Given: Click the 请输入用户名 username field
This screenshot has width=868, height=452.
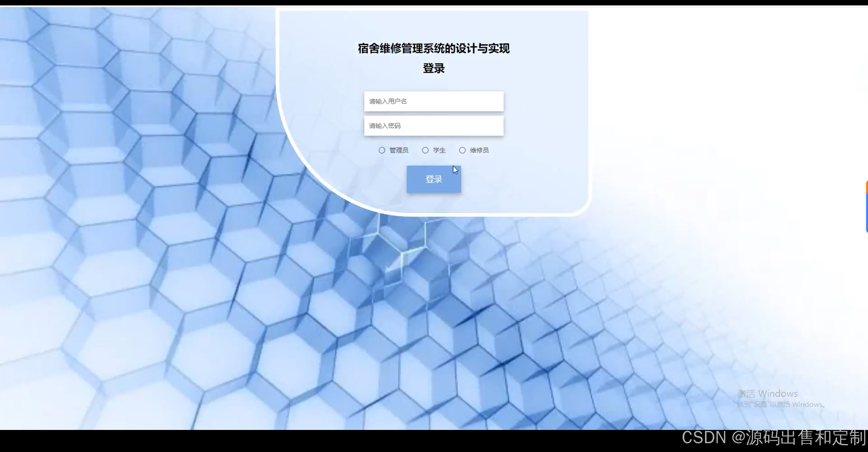Looking at the screenshot, I should point(434,101).
